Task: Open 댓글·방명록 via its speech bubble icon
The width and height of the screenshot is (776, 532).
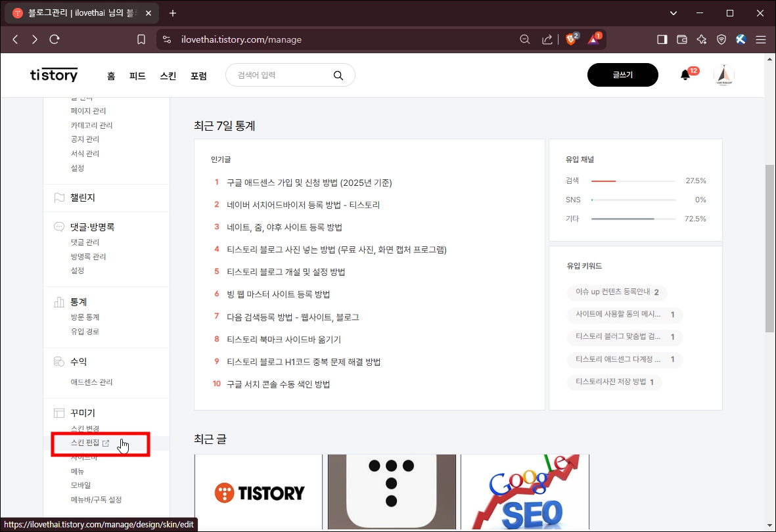Action: click(59, 226)
